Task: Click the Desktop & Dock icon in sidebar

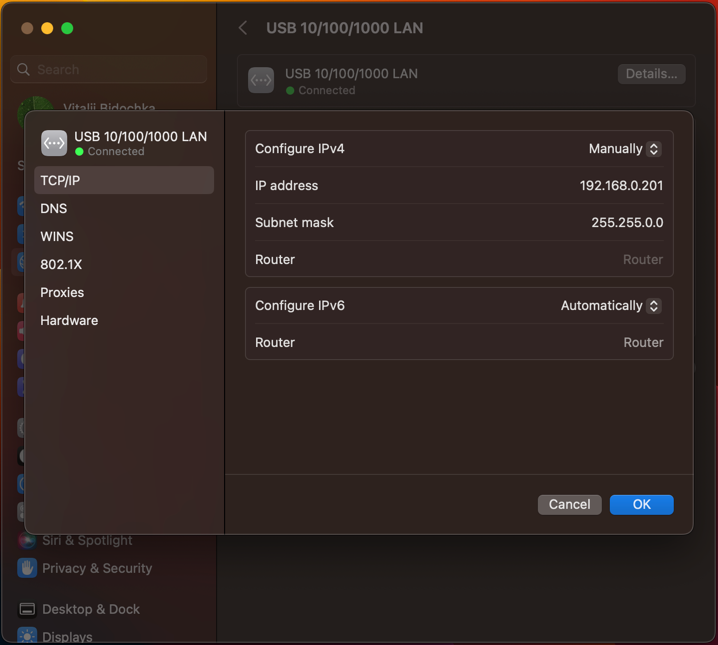Action: (27, 609)
